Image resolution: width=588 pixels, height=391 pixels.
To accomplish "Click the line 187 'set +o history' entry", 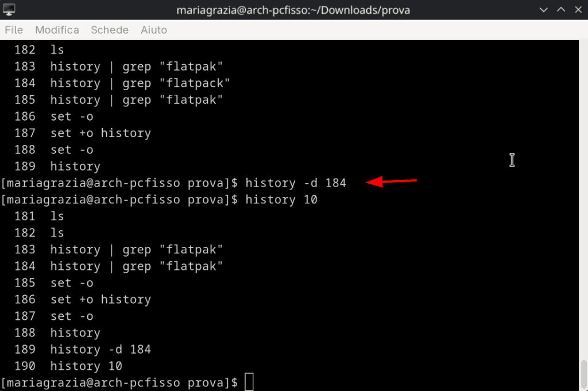I will 83,133.
